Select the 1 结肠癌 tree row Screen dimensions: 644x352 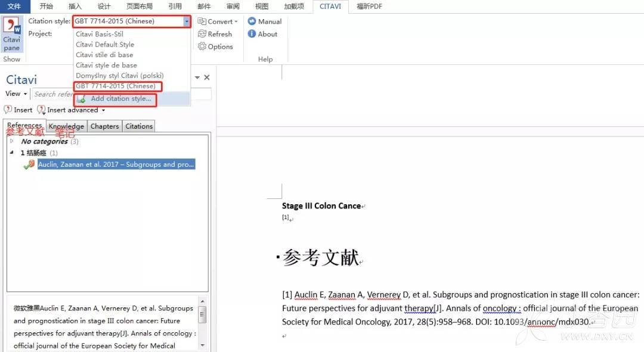click(39, 152)
